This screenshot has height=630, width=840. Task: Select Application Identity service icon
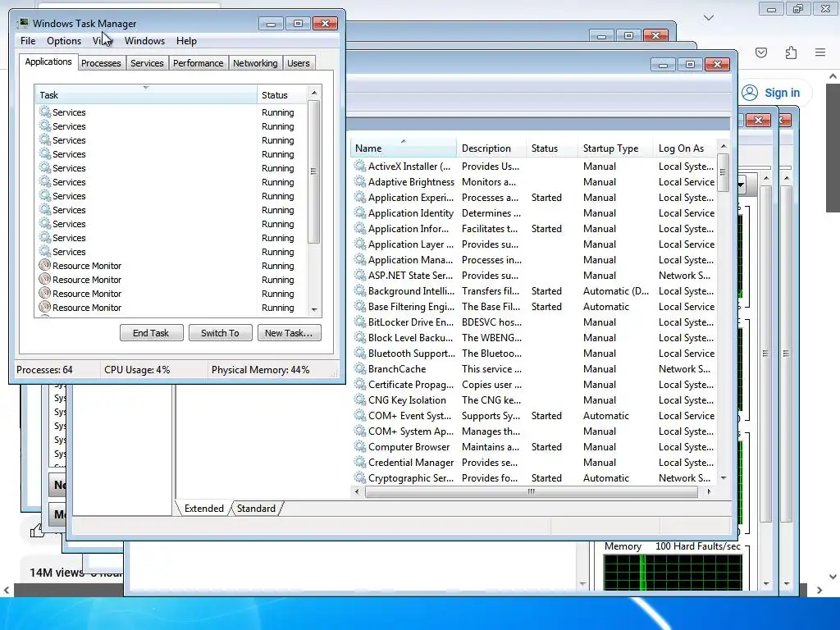coord(360,212)
